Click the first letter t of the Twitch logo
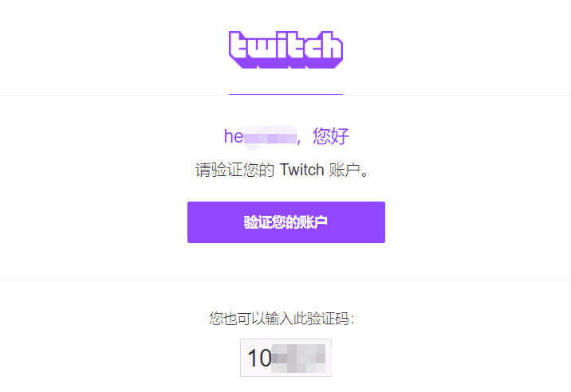Screen dimensions: 571x392 [240, 45]
